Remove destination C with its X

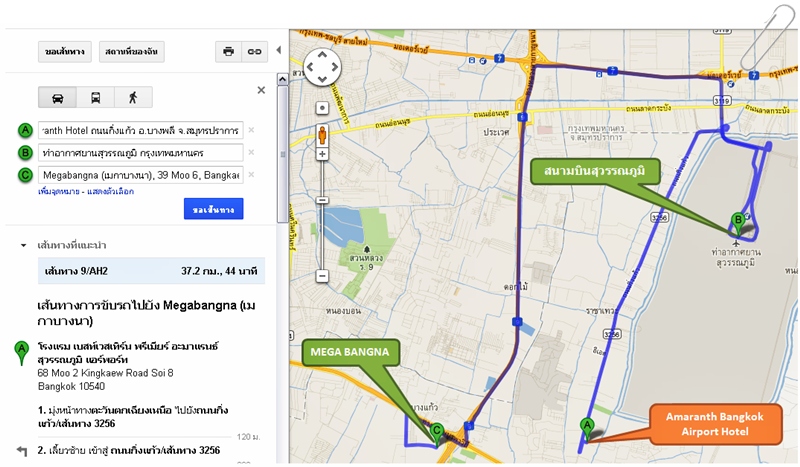251,175
